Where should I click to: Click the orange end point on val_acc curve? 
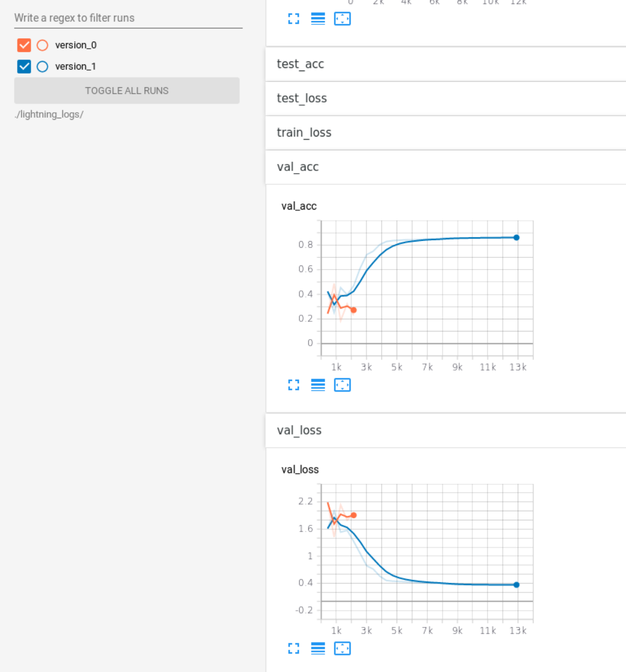[x=354, y=310]
